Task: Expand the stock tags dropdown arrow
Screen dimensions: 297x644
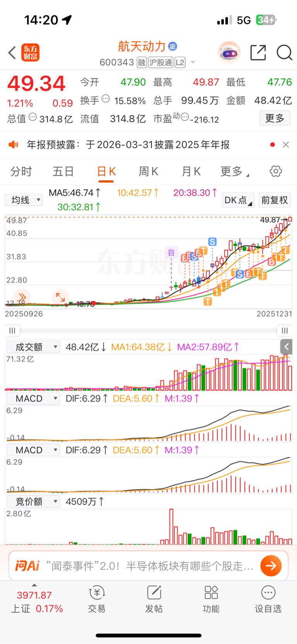Action: (x=193, y=62)
